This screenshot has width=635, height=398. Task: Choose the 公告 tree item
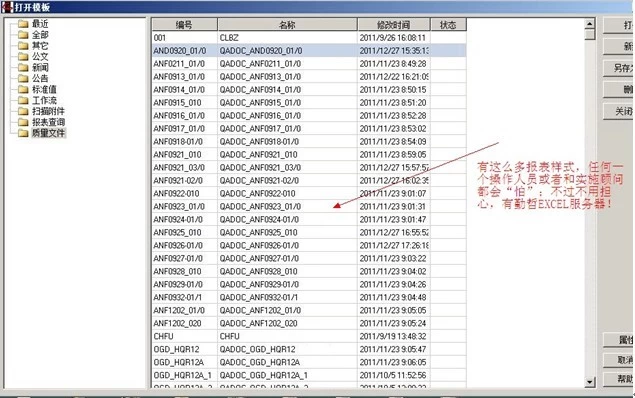pyautogui.click(x=40, y=79)
